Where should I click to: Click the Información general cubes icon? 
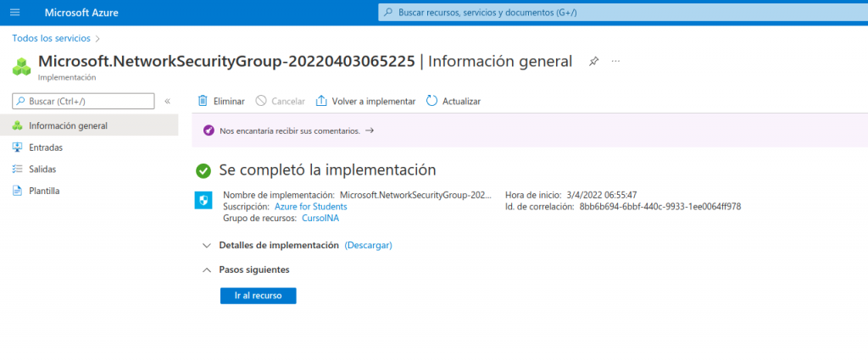click(17, 125)
